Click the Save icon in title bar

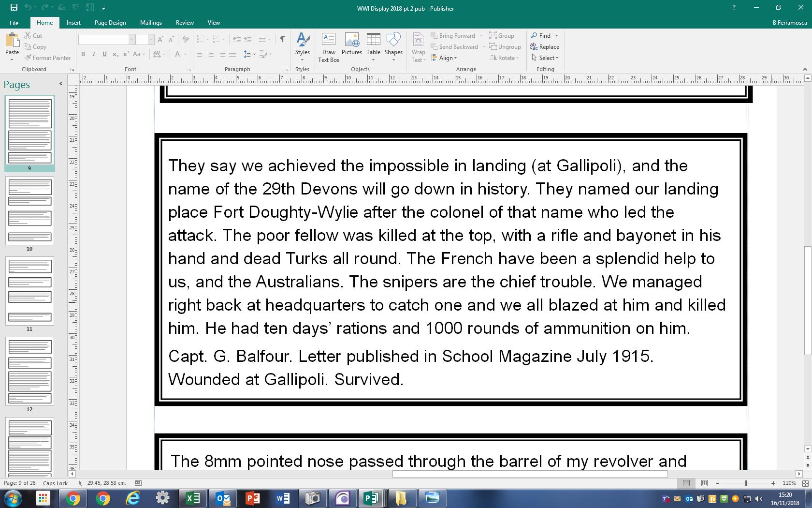(x=14, y=8)
